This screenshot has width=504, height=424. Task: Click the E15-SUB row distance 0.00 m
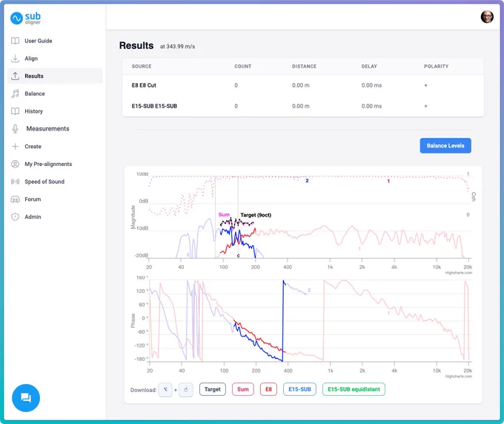(300, 106)
